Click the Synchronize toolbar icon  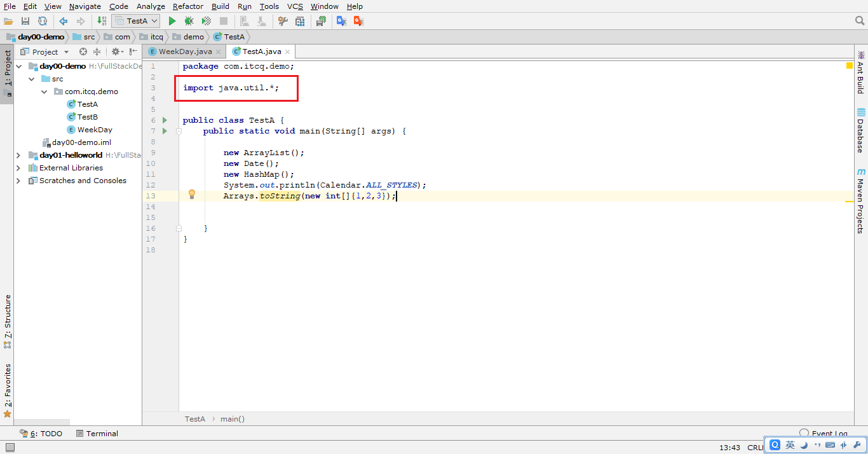tap(42, 21)
